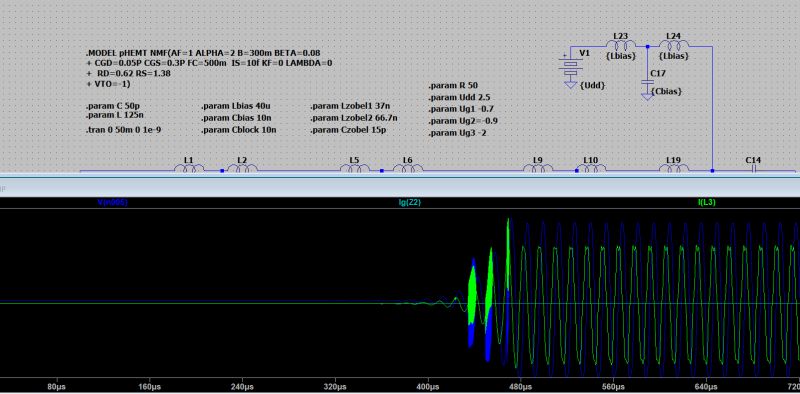Click the '+ VTO=-1)' model line

[x=109, y=84]
